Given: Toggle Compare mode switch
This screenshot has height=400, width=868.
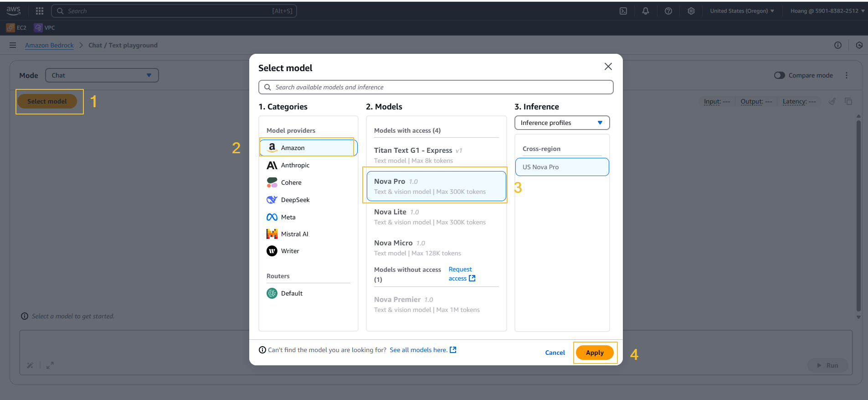Looking at the screenshot, I should (780, 75).
